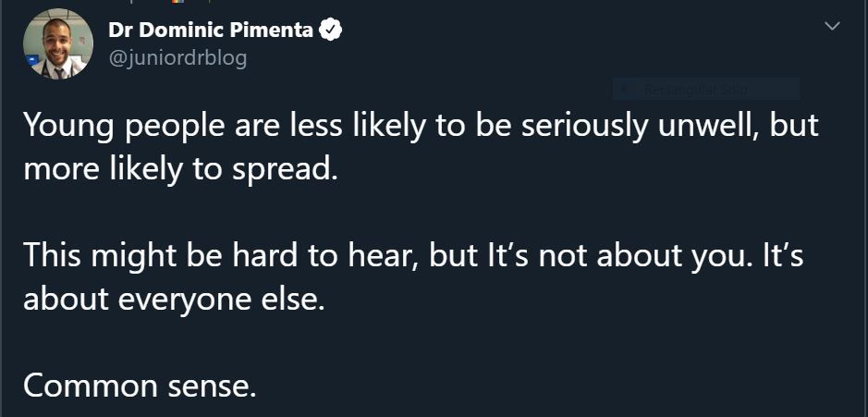
Task: Click the line 'more likely to spread.'
Action: 176,169
